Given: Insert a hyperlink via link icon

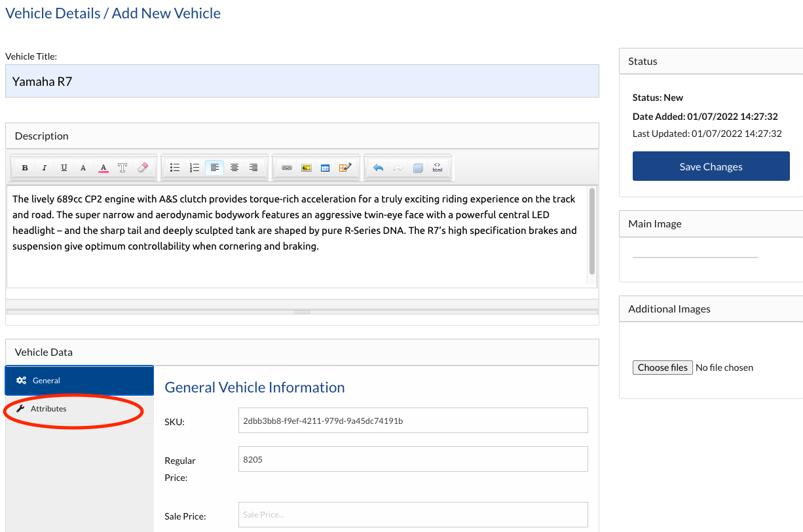Looking at the screenshot, I should click(286, 168).
